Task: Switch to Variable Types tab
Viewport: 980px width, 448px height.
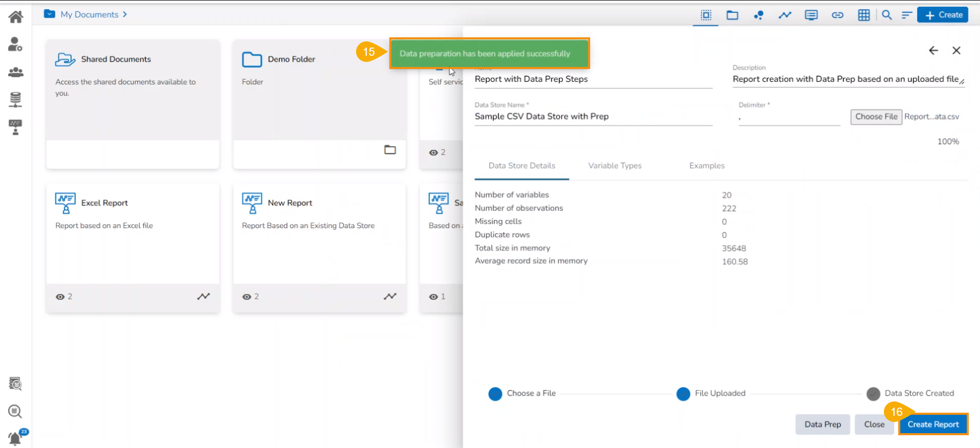Action: pos(615,166)
